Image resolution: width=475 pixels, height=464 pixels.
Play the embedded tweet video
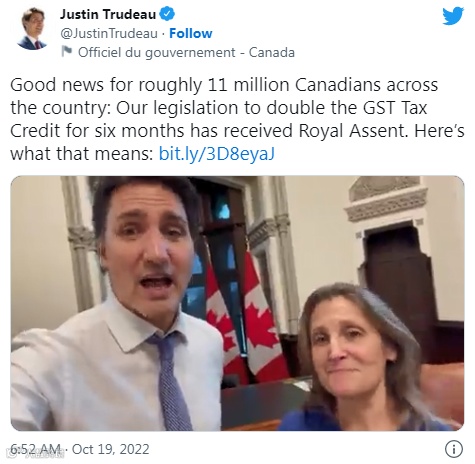pyautogui.click(x=237, y=303)
